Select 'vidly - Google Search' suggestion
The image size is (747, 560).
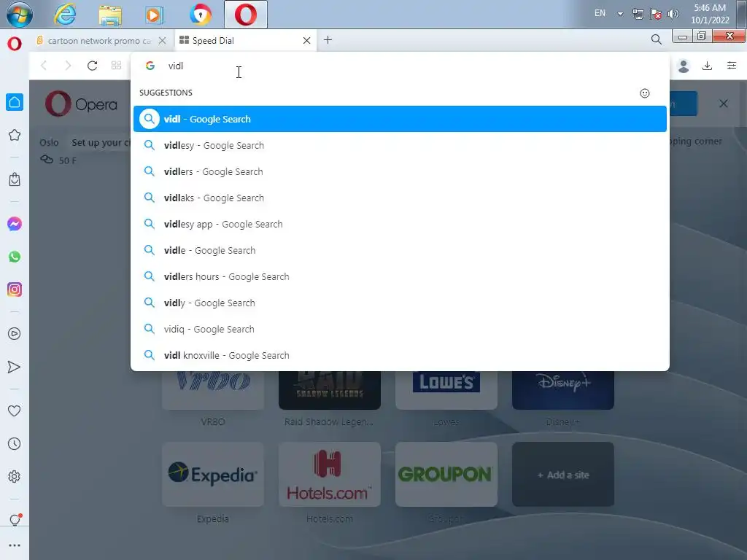pyautogui.click(x=400, y=303)
